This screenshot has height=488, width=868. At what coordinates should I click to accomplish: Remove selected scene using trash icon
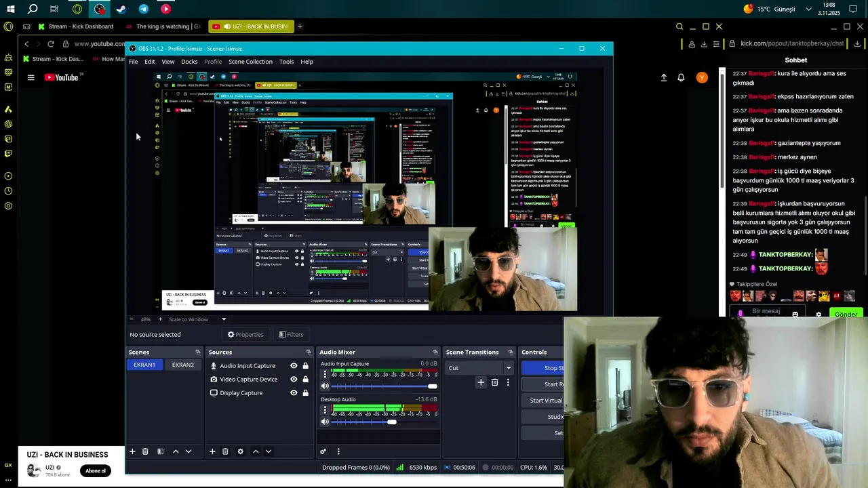pos(145,451)
